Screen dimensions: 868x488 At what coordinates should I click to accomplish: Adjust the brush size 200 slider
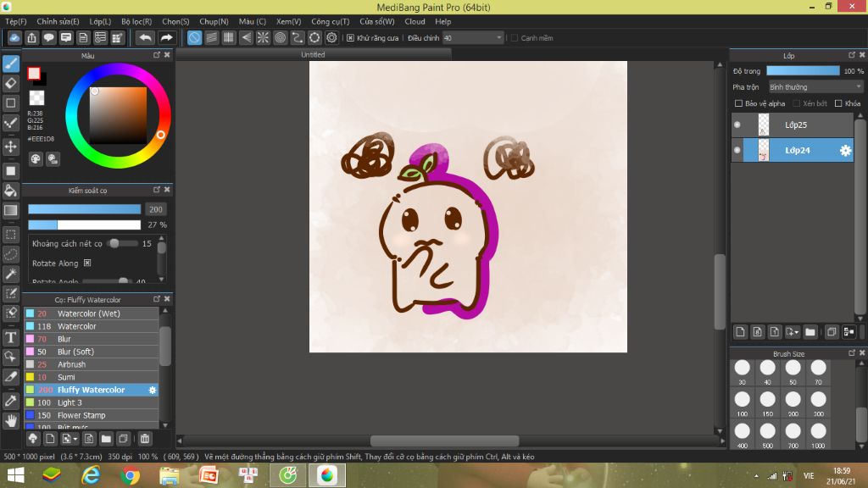tap(84, 209)
